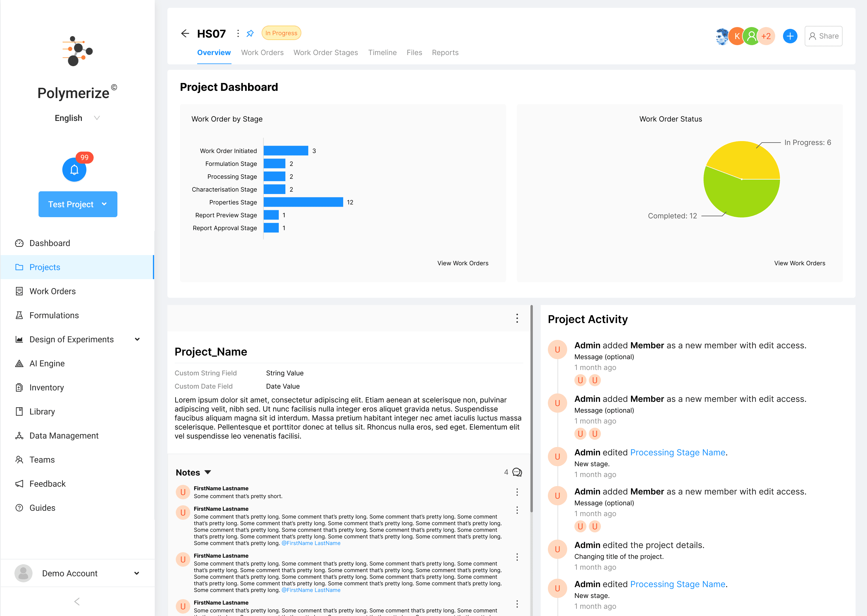Open the HS07 three-dot options menu
The image size is (867, 616).
pyautogui.click(x=238, y=33)
